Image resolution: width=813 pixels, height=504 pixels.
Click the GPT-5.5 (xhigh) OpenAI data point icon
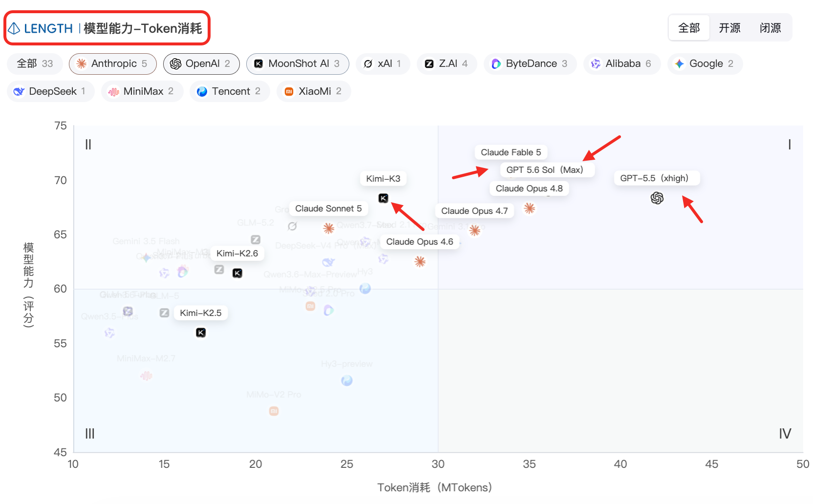657,198
